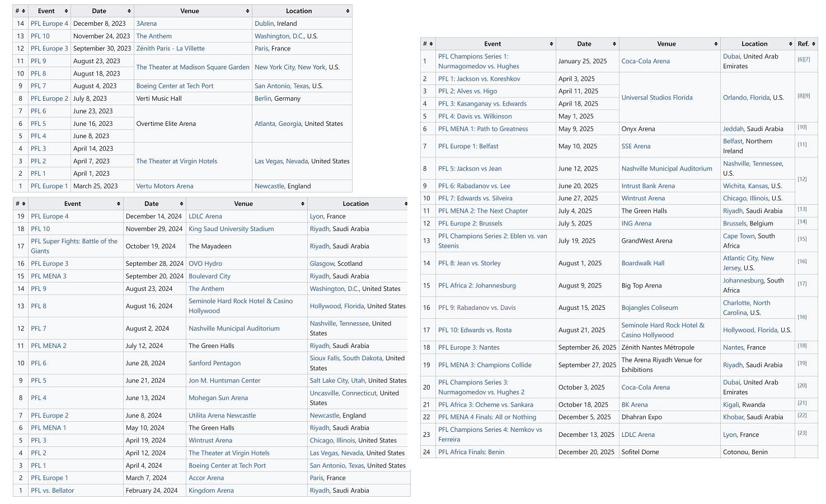The width and height of the screenshot is (826, 504).
Task: Follow the King Saud University Stadium link
Action: coord(231,229)
